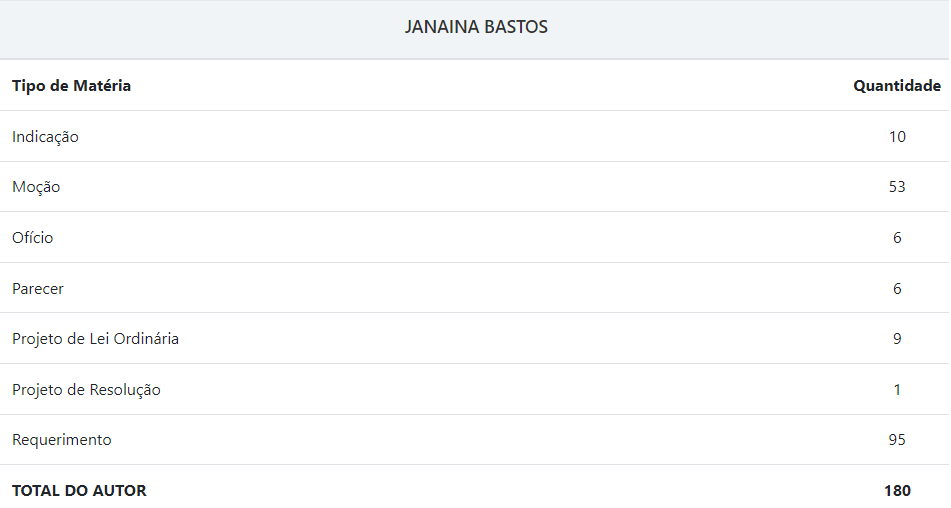
Task: Click quantity 1 for Projeto de Resolução
Action: tap(896, 390)
